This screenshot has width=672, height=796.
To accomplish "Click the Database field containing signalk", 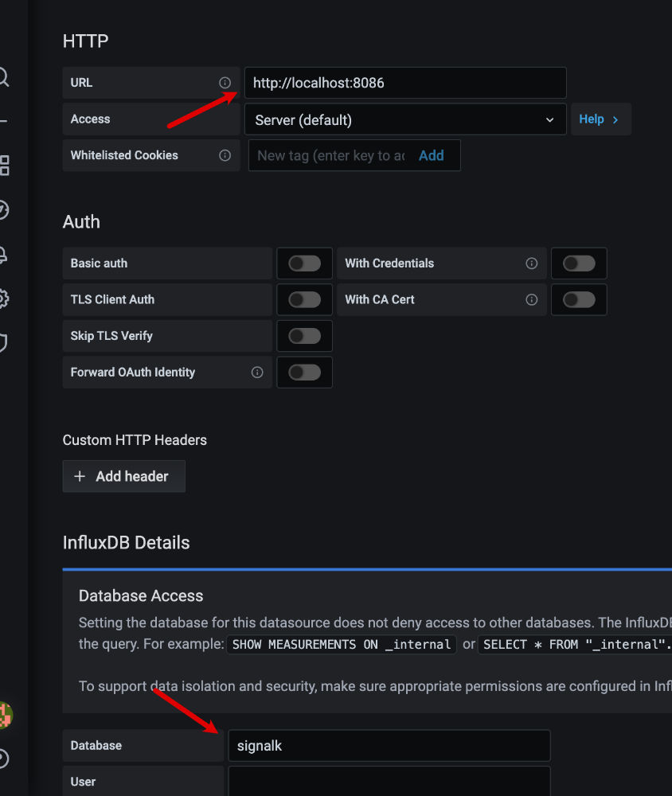I will pyautogui.click(x=389, y=746).
